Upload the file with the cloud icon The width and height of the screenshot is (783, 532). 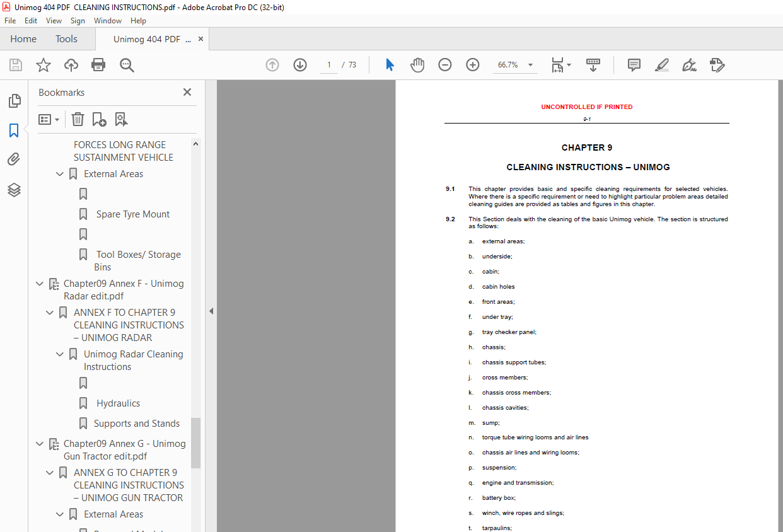71,65
